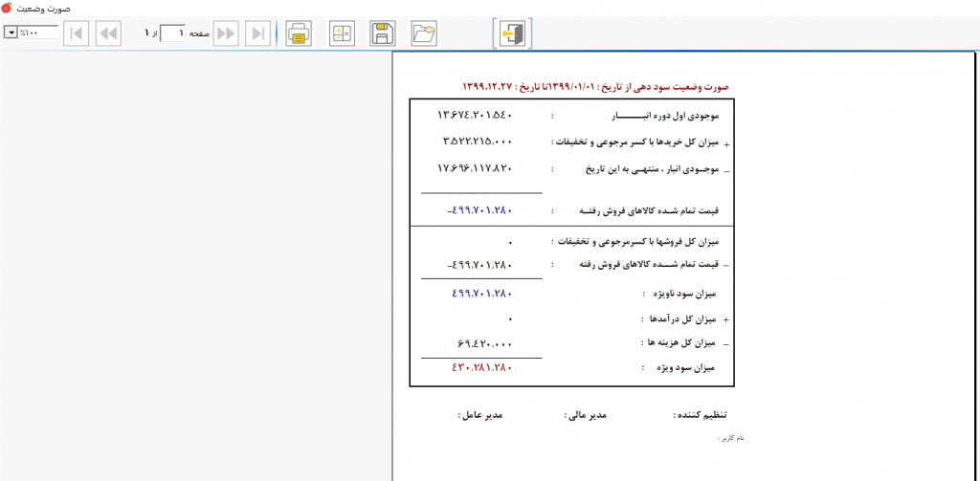980x481 pixels.
Task: Click the zero value in میزان کل فروشها row
Action: [x=511, y=241]
